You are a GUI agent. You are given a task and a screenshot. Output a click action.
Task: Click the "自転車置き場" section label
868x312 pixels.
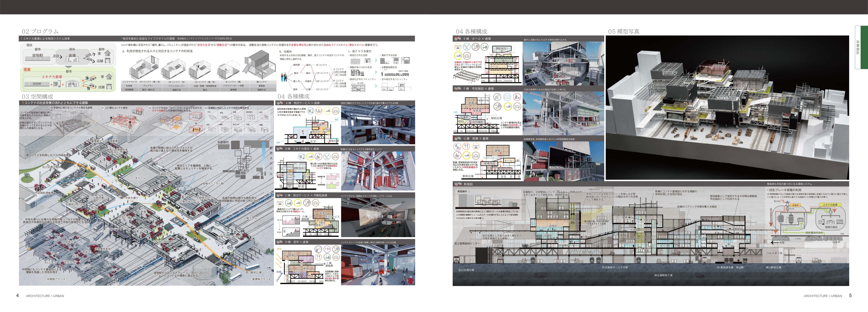click(775, 253)
